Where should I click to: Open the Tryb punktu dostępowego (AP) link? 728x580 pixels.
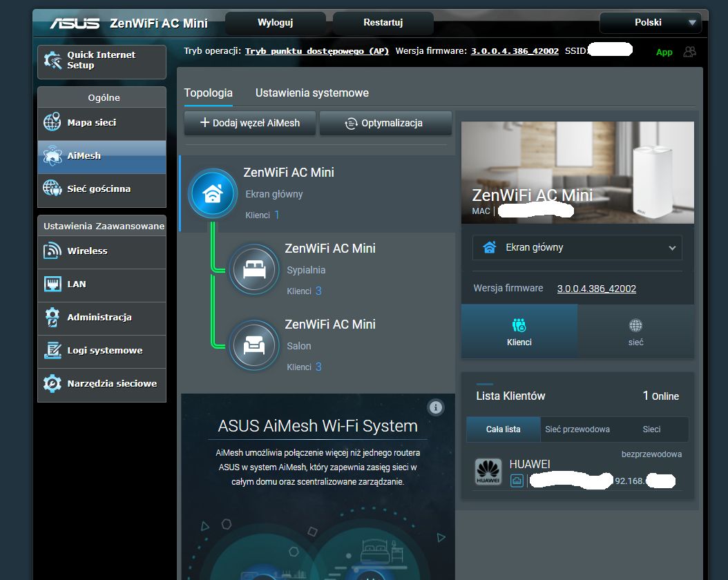[x=316, y=51]
